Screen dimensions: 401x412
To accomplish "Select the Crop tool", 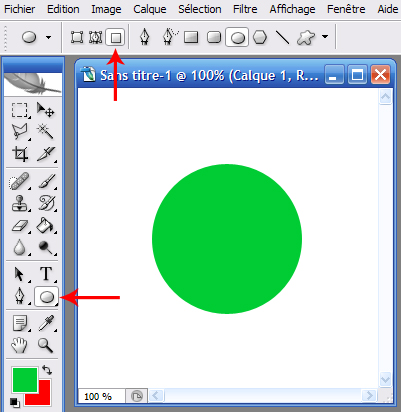I will pyautogui.click(x=20, y=154).
